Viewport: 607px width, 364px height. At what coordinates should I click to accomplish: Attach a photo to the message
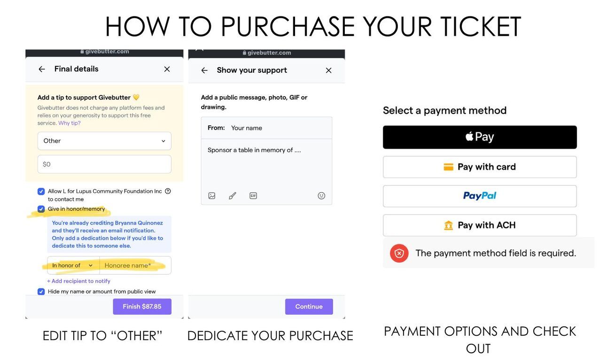point(212,196)
